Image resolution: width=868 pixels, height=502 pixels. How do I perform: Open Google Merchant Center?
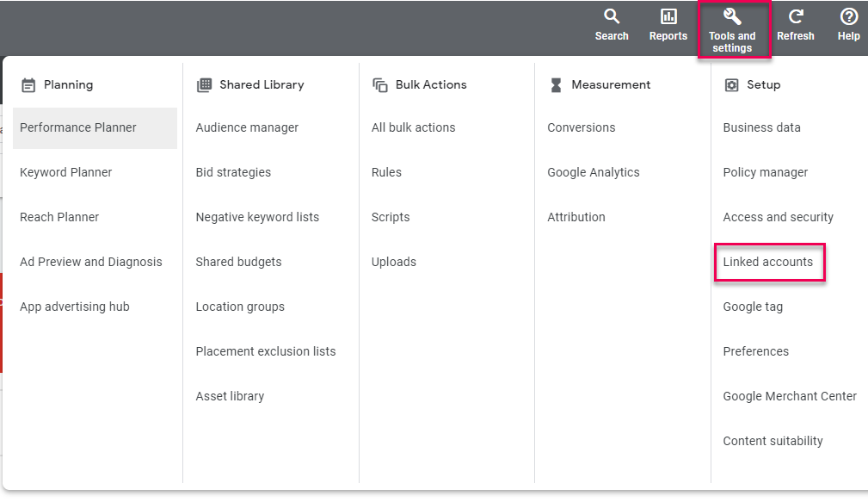click(790, 396)
